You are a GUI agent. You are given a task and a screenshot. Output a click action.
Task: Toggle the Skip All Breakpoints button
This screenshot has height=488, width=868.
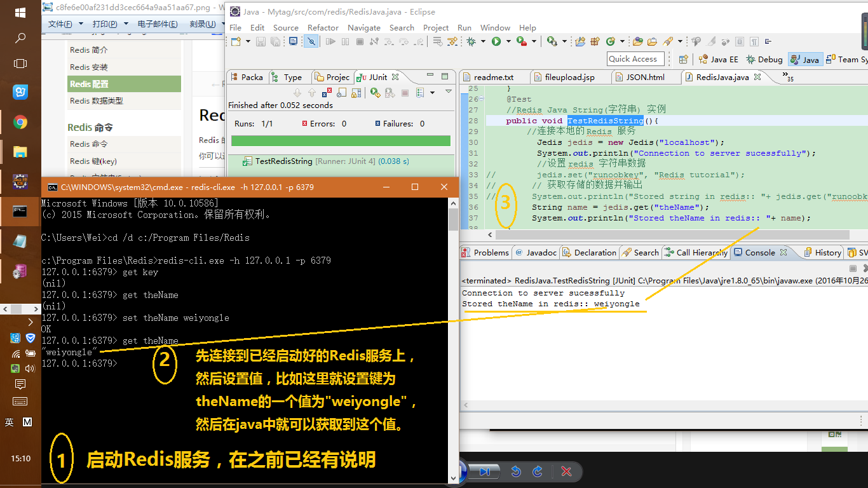[311, 41]
